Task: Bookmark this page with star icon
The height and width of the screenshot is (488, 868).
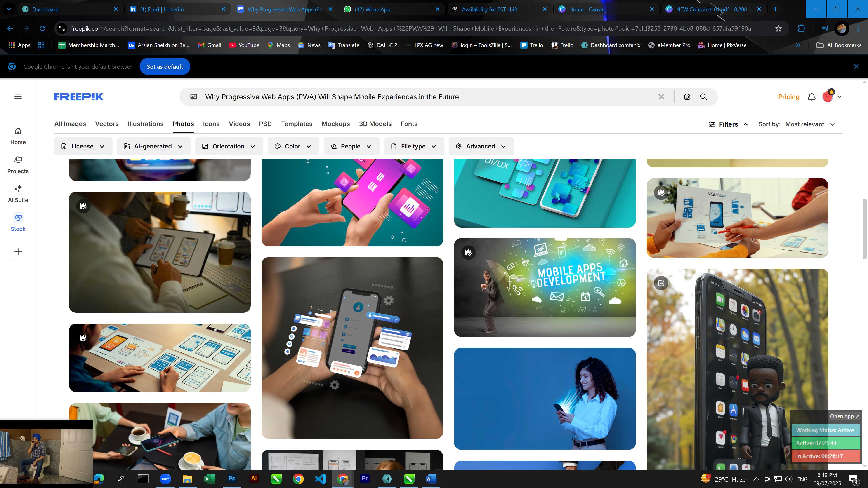Action: tap(778, 29)
